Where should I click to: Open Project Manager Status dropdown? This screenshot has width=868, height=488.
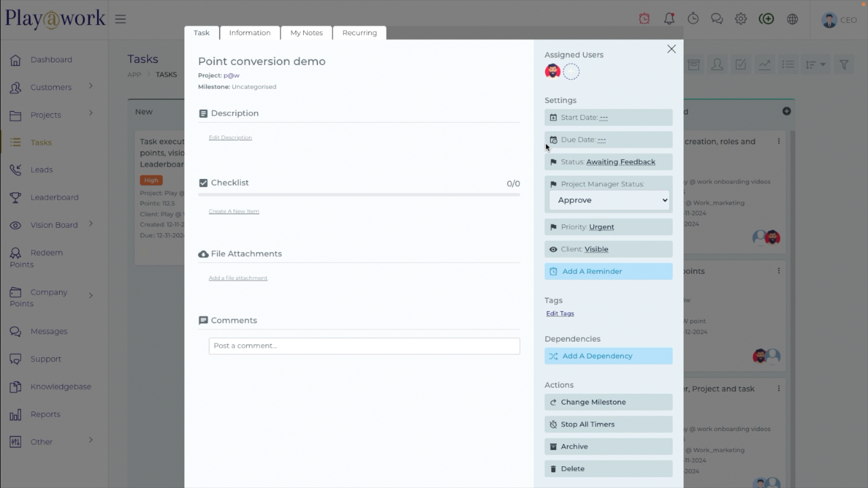coord(609,200)
